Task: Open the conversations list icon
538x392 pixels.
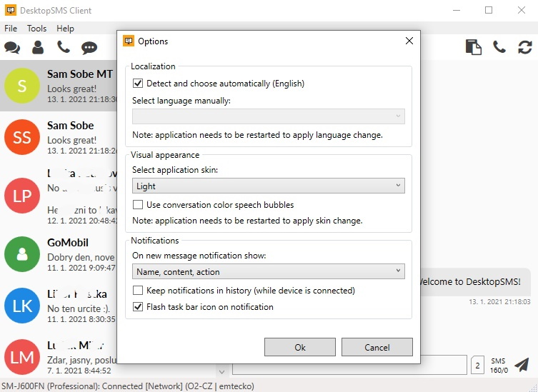Action: pos(12,48)
